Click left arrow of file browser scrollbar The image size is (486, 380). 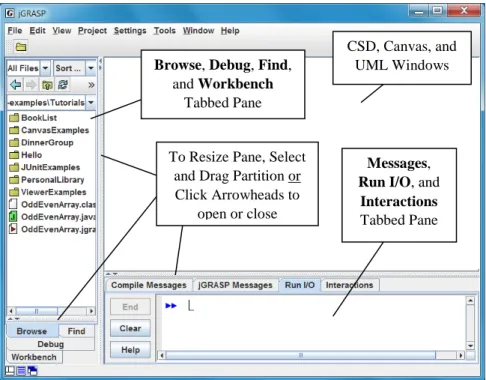click(x=11, y=311)
